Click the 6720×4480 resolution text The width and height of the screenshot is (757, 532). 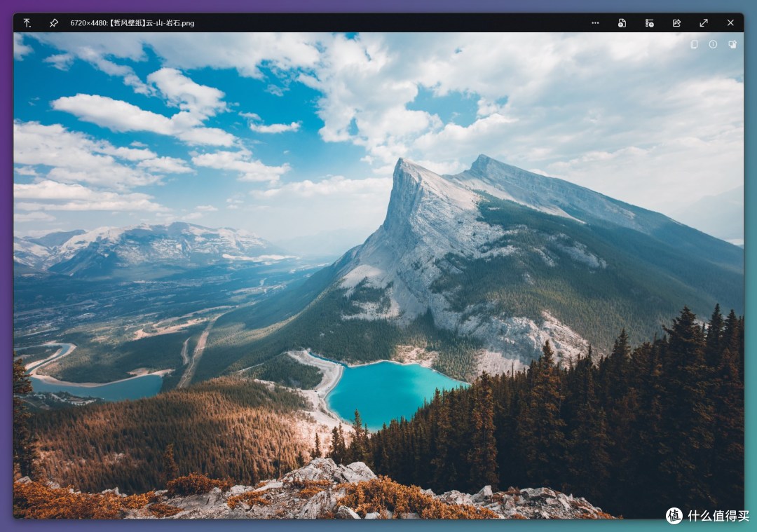point(88,22)
